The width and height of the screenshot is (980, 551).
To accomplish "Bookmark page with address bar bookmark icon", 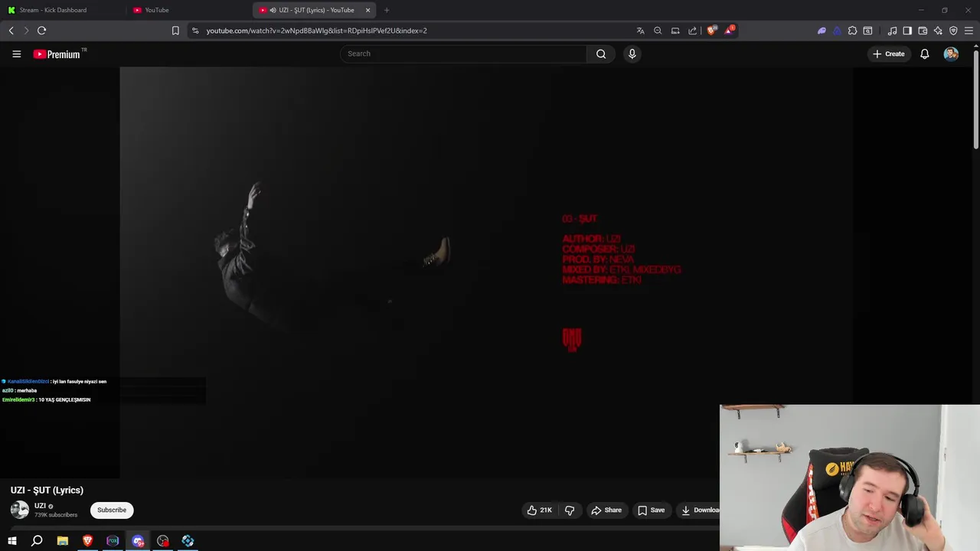I will click(175, 31).
